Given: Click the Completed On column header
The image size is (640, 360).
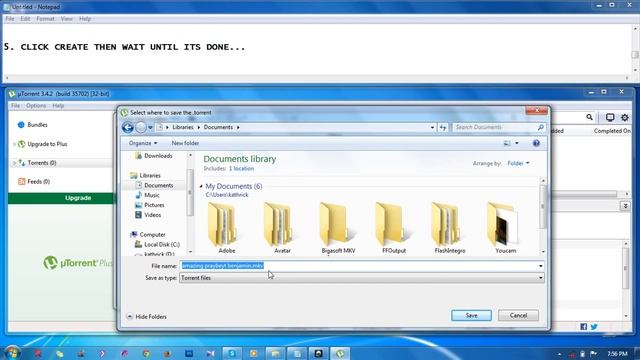Looking at the screenshot, I should [x=612, y=131].
